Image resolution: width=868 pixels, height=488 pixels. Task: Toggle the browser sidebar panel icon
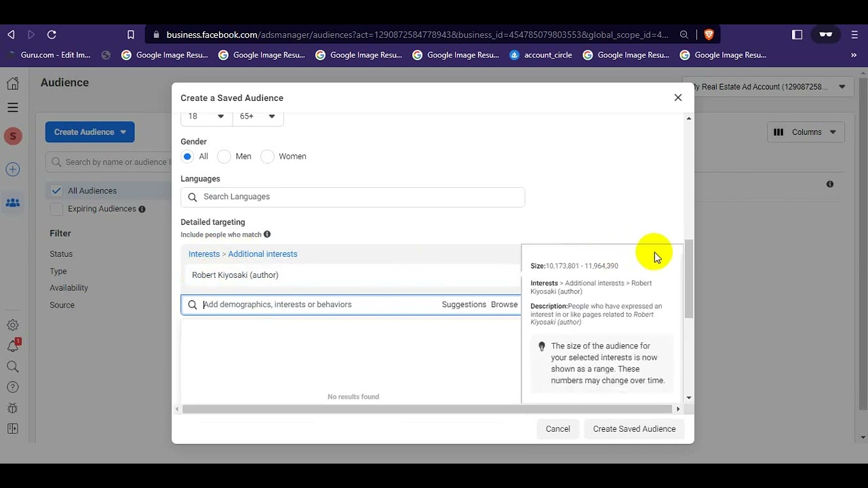(x=797, y=35)
